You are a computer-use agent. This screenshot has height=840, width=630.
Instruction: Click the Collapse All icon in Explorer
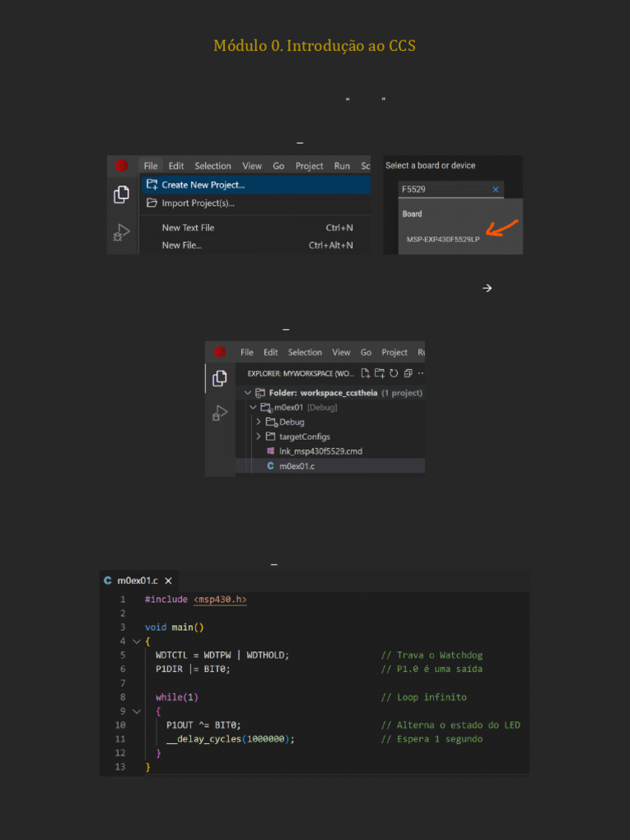coord(408,373)
